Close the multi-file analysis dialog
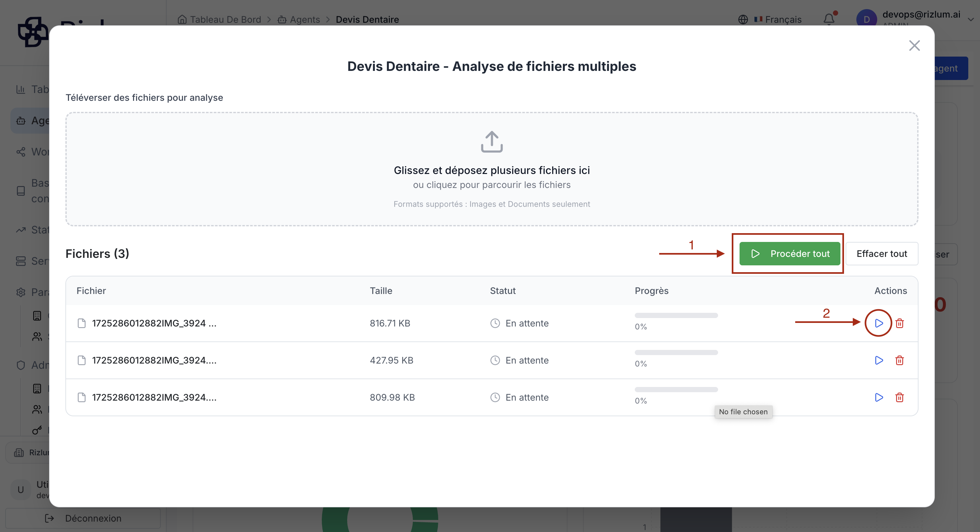The width and height of the screenshot is (980, 532). tap(914, 46)
